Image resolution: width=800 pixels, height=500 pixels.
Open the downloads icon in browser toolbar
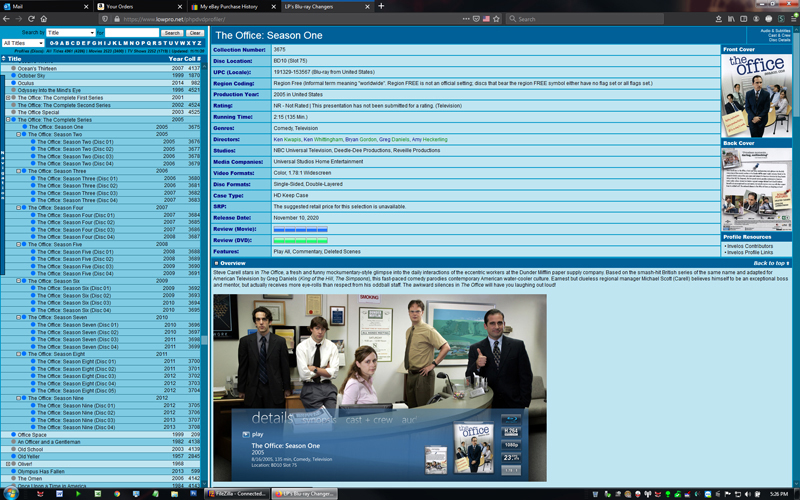coord(718,19)
